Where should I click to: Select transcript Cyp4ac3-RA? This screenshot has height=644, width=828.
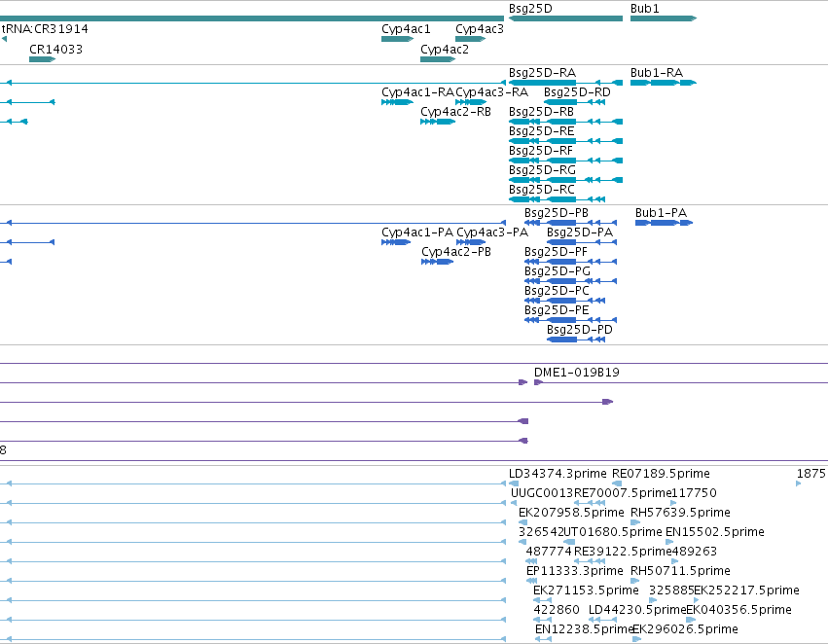[x=471, y=102]
